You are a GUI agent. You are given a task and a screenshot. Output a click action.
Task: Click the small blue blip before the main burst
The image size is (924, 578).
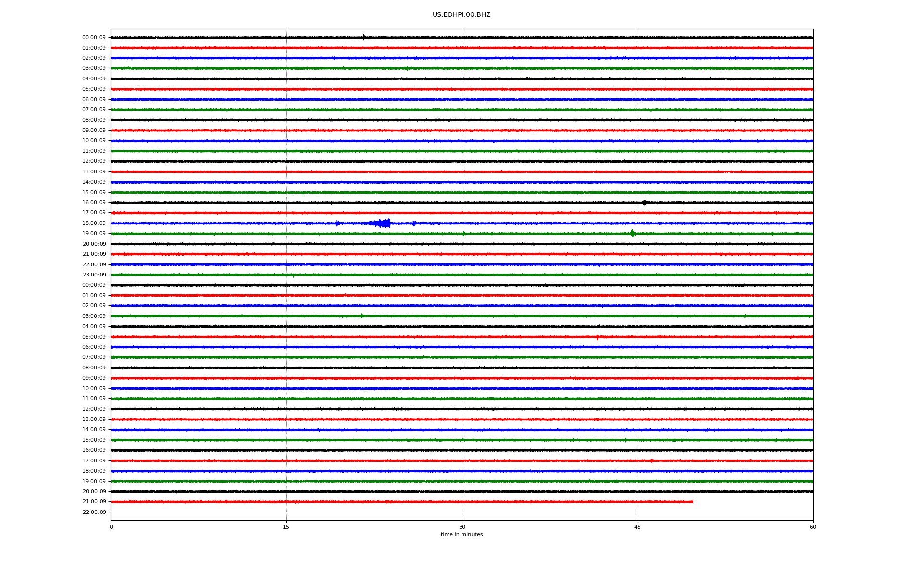[x=337, y=223]
